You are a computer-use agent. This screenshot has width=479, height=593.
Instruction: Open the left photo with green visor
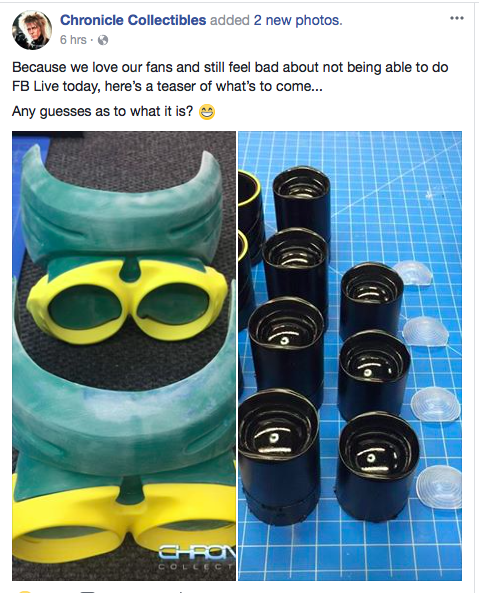(x=124, y=355)
